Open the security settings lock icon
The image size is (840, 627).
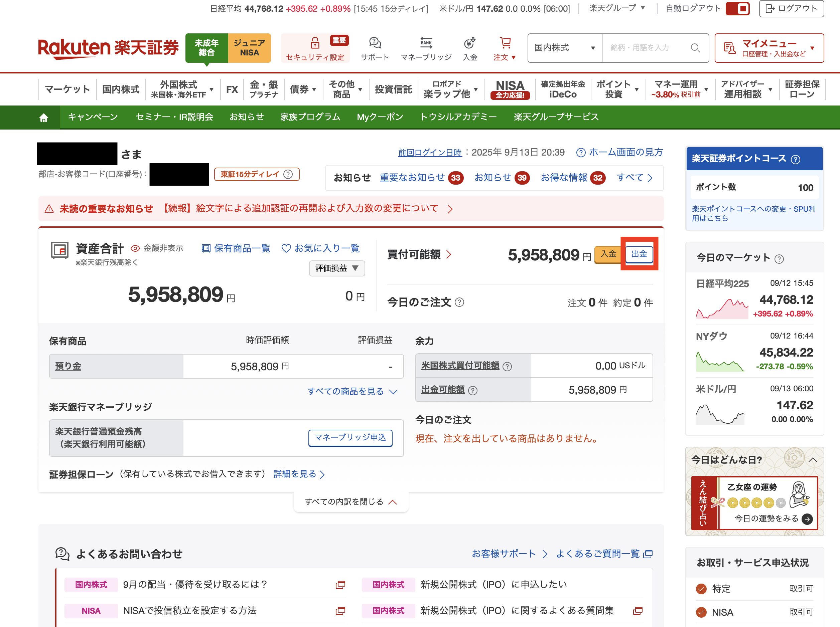[x=315, y=43]
